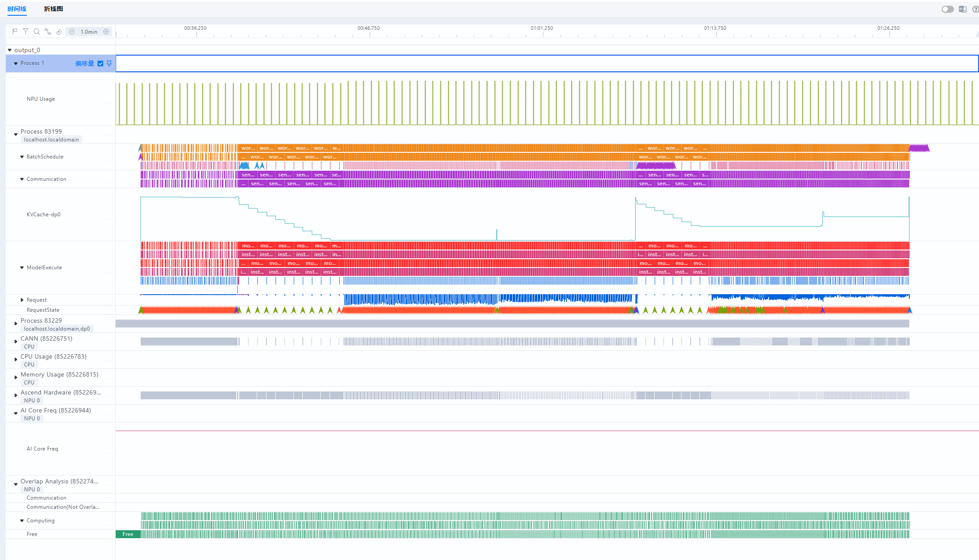The width and height of the screenshot is (979, 560).
Task: Switch language with the 中/En icon
Action: (962, 9)
